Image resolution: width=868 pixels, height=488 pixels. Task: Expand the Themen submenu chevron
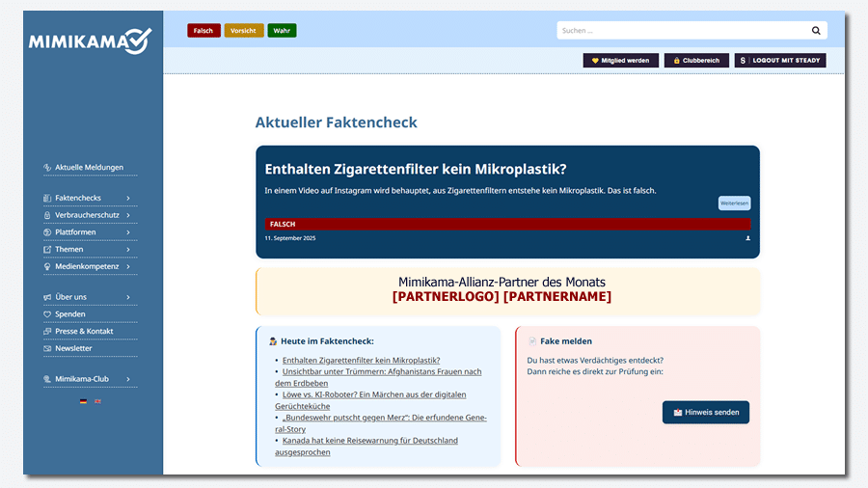tap(128, 249)
